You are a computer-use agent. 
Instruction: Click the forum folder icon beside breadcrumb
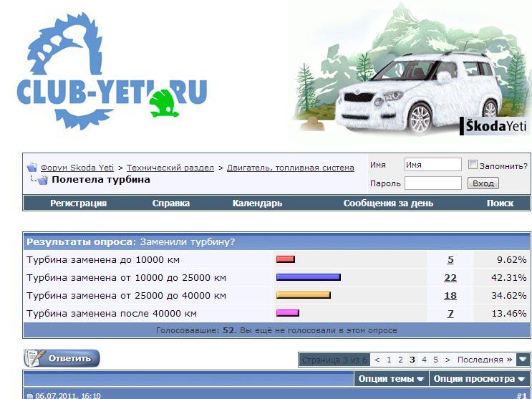[32, 167]
